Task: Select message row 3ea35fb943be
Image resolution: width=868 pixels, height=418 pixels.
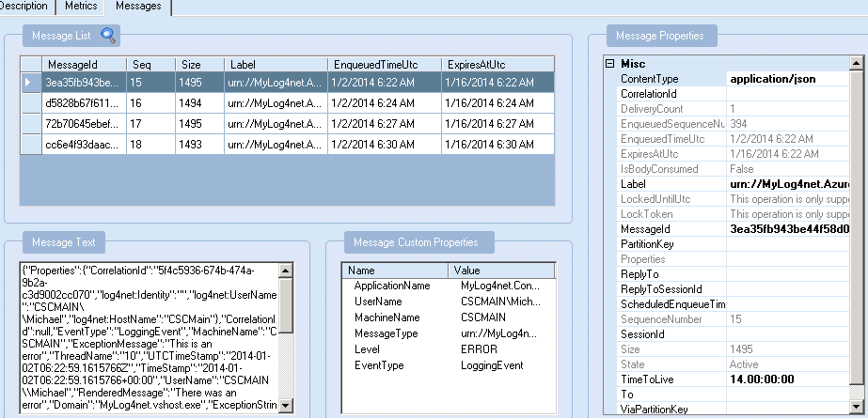Action: tap(288, 83)
